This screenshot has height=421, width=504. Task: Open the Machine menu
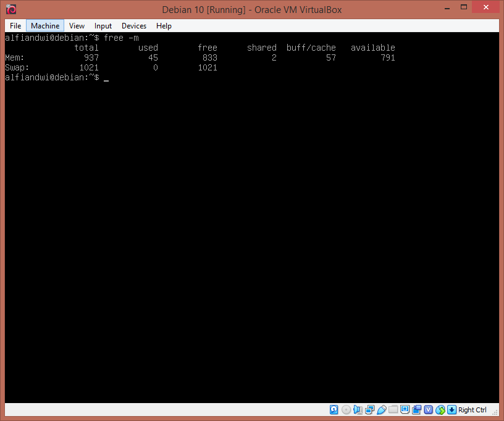tap(45, 26)
